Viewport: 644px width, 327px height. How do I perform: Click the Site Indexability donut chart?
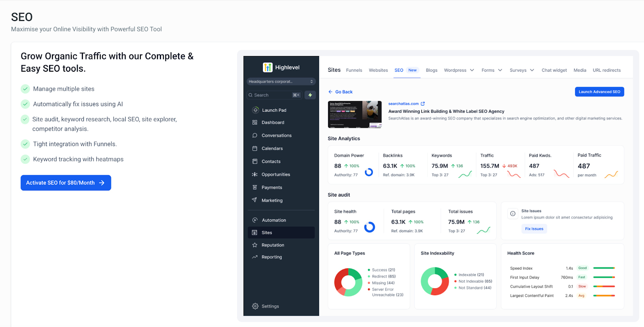[435, 281]
